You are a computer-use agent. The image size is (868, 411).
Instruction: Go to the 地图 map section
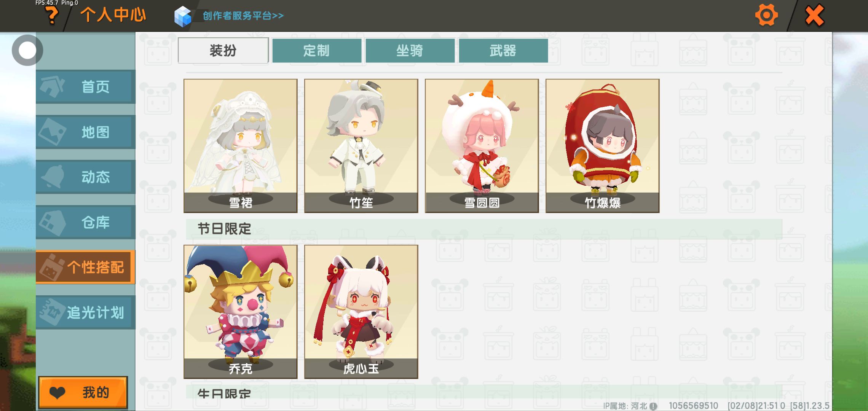(86, 132)
